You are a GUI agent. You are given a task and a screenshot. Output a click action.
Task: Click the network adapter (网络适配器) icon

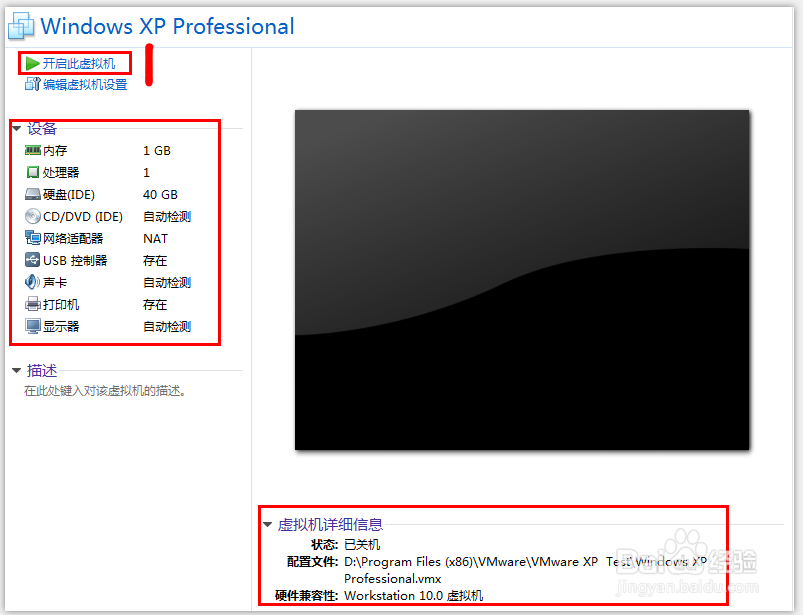[x=32, y=238]
